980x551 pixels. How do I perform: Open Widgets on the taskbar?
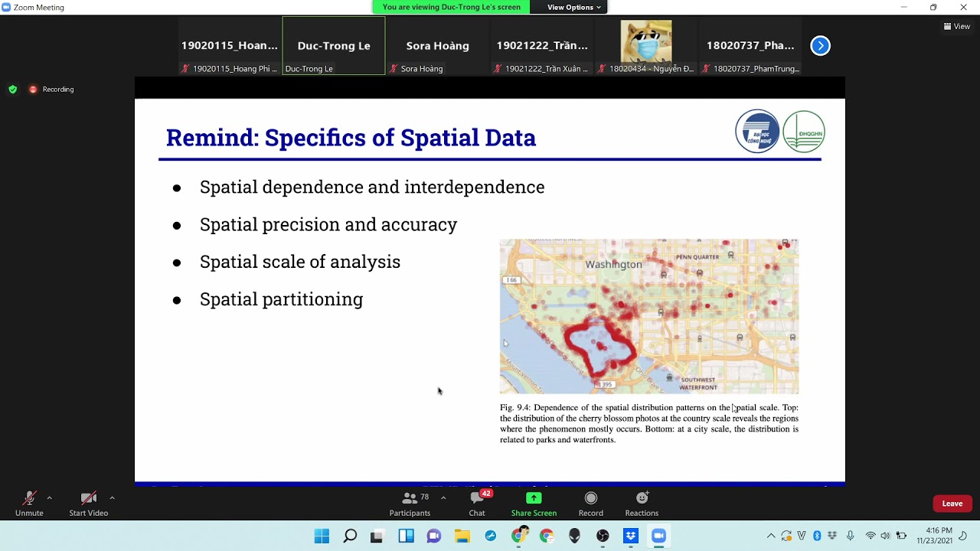coord(406,536)
